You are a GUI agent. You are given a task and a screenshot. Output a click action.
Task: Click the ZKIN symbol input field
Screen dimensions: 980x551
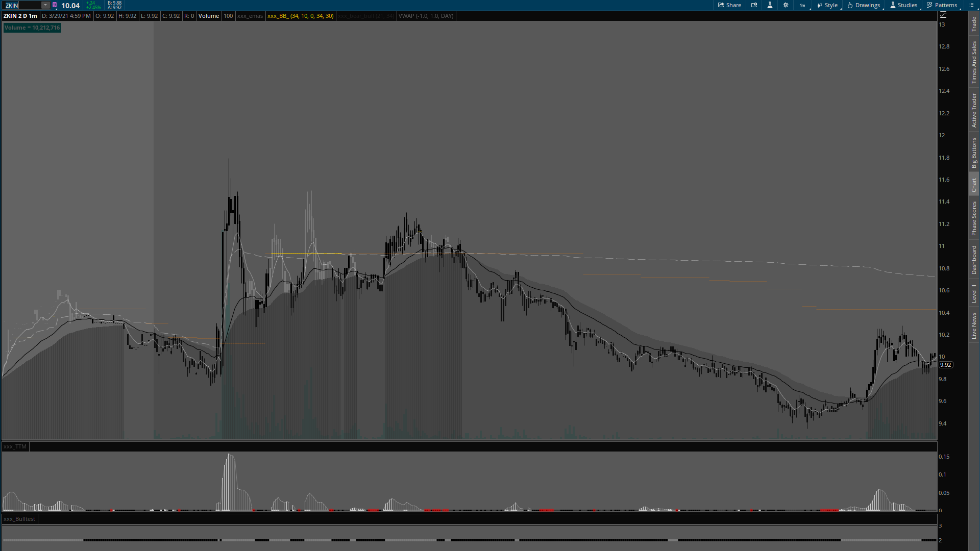[x=23, y=5]
